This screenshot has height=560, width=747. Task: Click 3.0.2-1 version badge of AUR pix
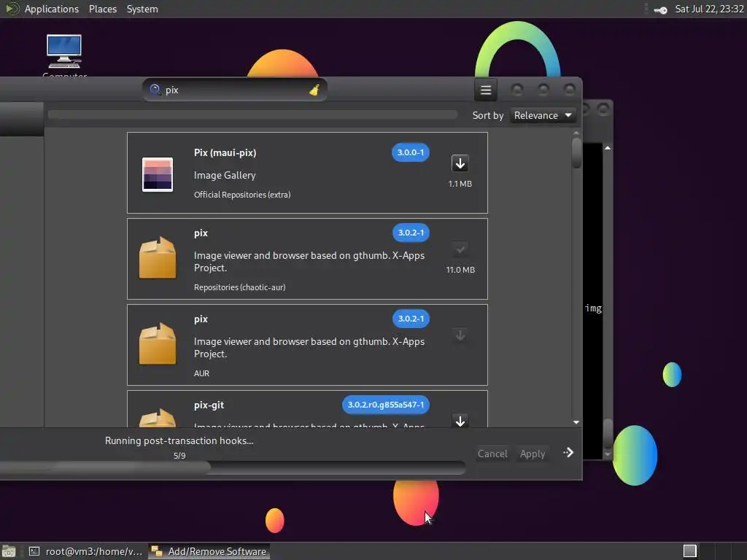point(411,319)
